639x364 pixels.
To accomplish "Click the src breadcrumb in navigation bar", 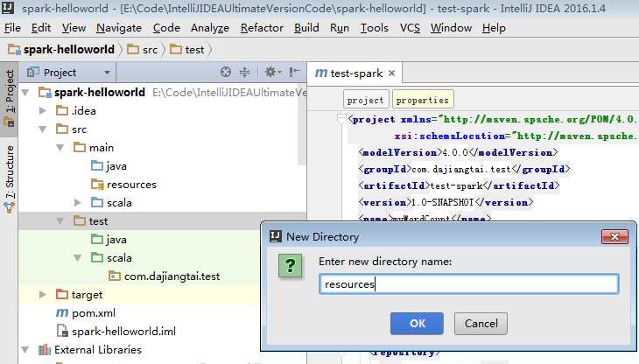I will click(x=143, y=50).
